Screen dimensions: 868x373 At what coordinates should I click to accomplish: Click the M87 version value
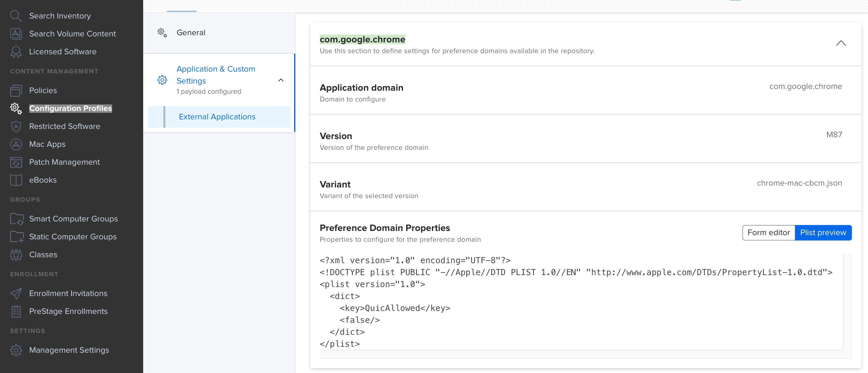coord(834,135)
